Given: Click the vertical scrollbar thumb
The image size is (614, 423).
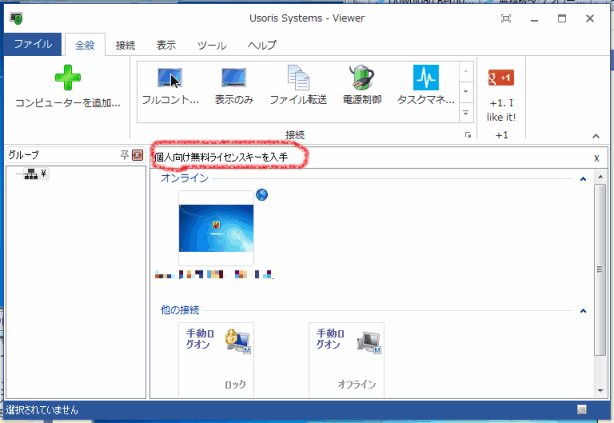Looking at the screenshot, I should [600, 269].
